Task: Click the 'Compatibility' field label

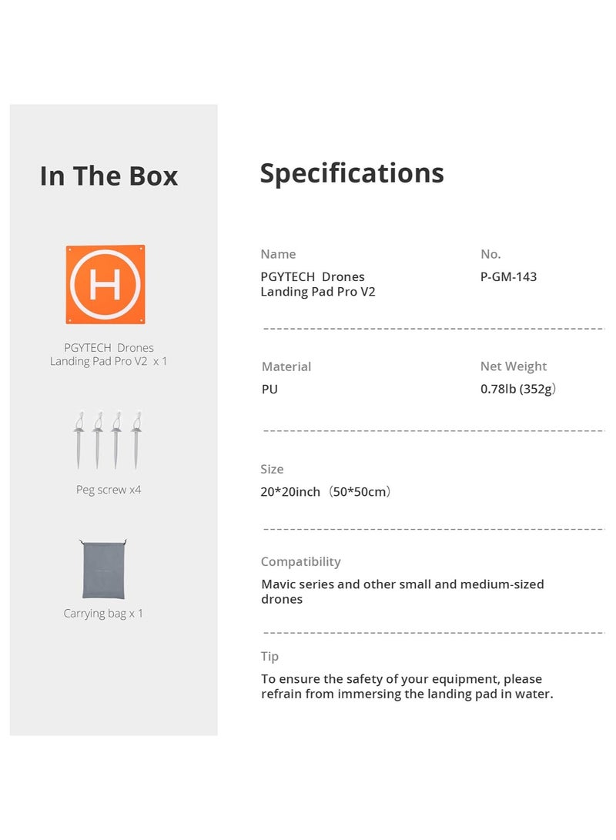Action: coord(300,562)
